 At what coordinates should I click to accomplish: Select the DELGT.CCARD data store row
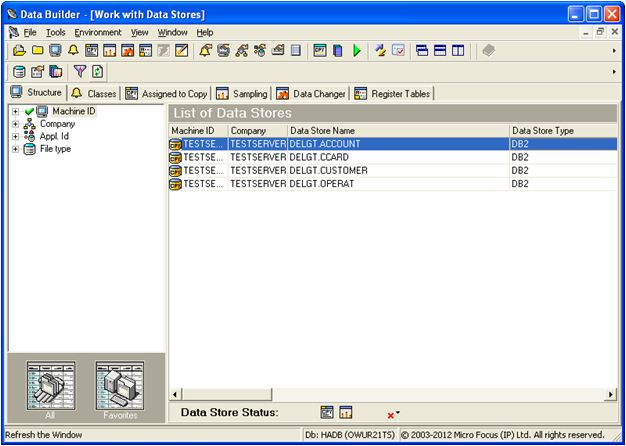pos(393,157)
